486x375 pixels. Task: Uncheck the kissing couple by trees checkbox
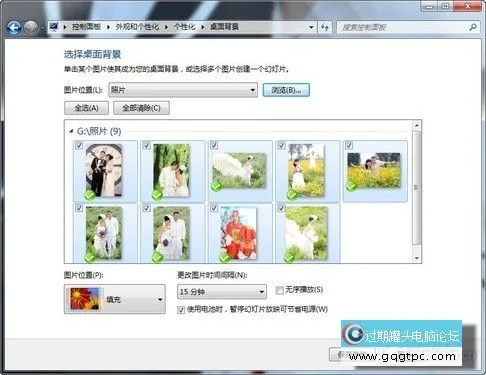pos(147,145)
